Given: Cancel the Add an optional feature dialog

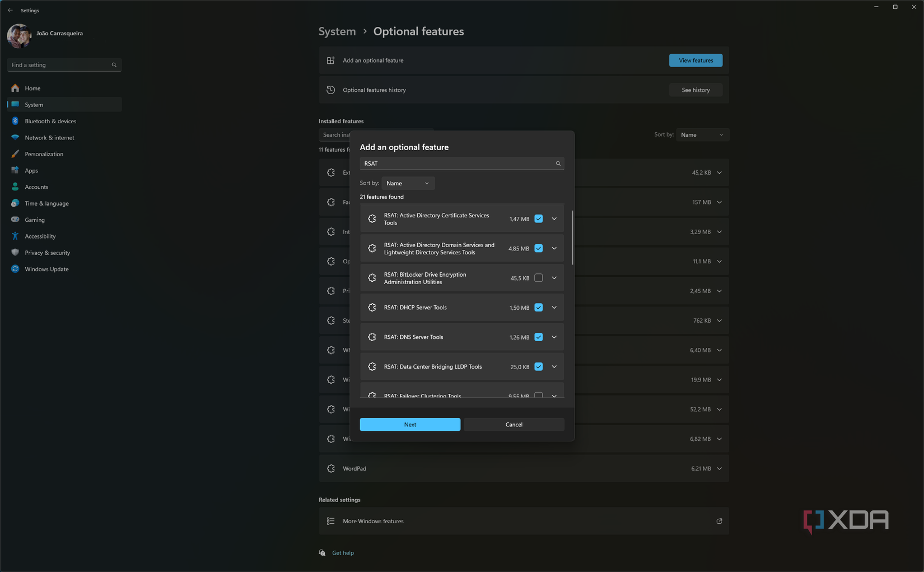Looking at the screenshot, I should [514, 425].
